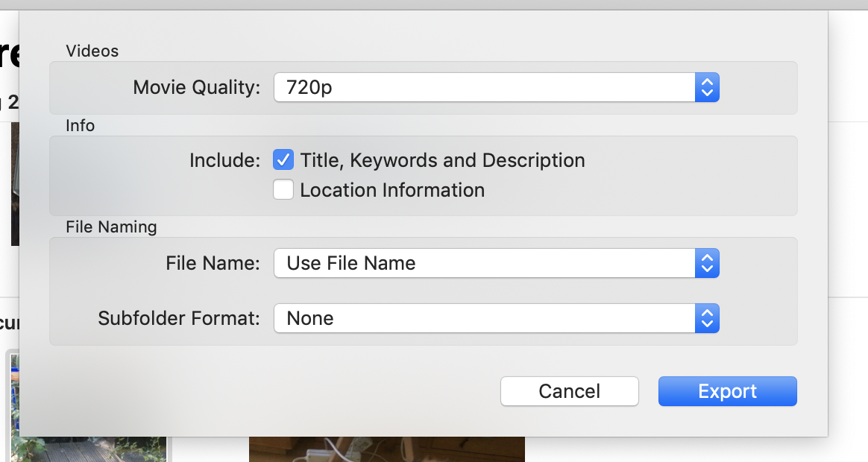Expand the Subfolder Format dropdown set to None
868x462 pixels.
pyautogui.click(x=485, y=318)
